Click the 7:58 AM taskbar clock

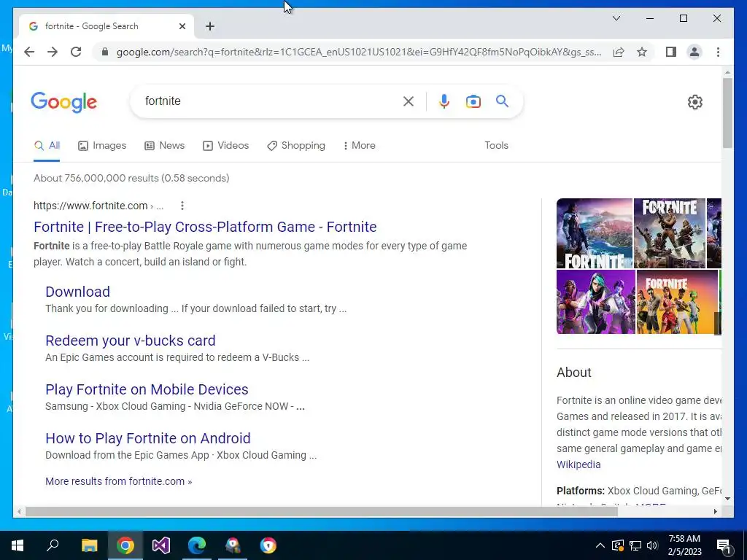point(684,539)
